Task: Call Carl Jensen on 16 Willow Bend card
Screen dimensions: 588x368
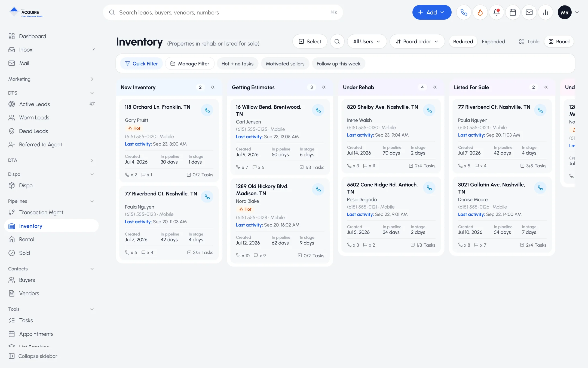Action: (x=318, y=110)
